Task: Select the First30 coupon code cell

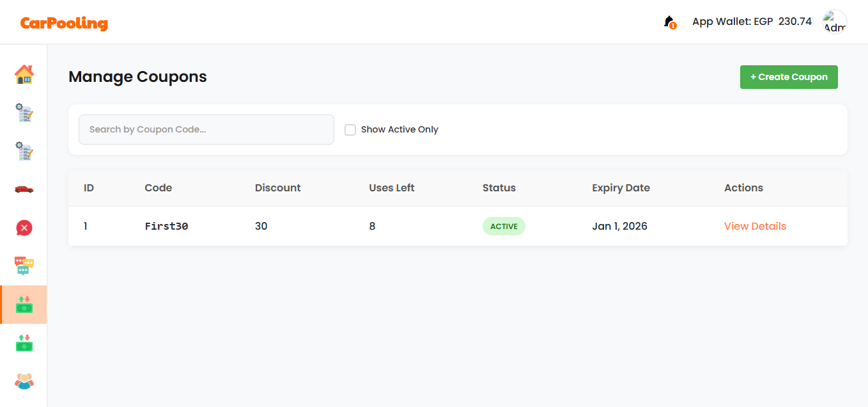Action: (x=166, y=226)
